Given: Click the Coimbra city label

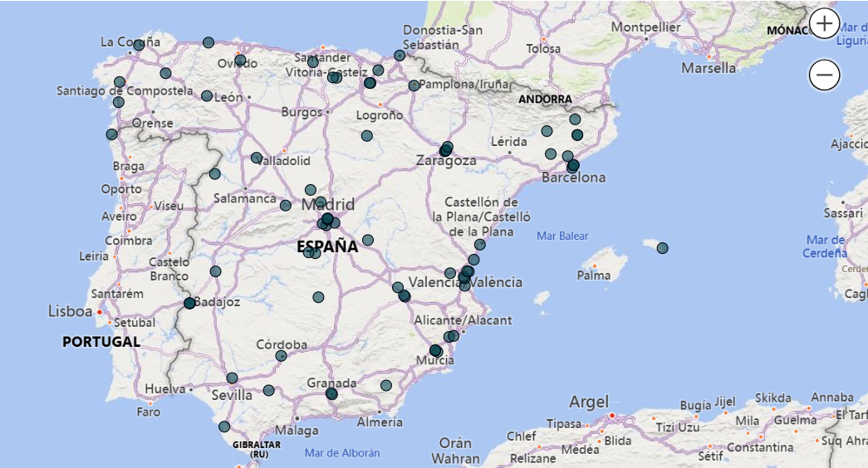Looking at the screenshot, I should [x=129, y=241].
